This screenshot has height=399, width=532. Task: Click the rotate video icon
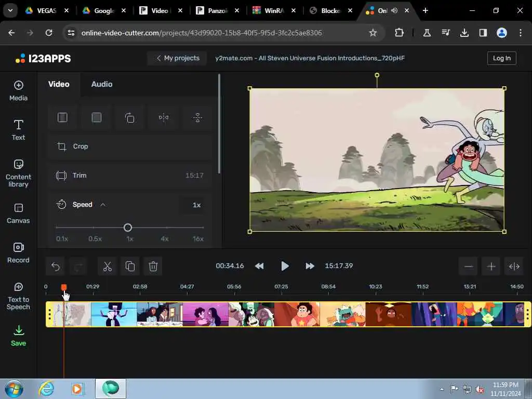(x=129, y=117)
